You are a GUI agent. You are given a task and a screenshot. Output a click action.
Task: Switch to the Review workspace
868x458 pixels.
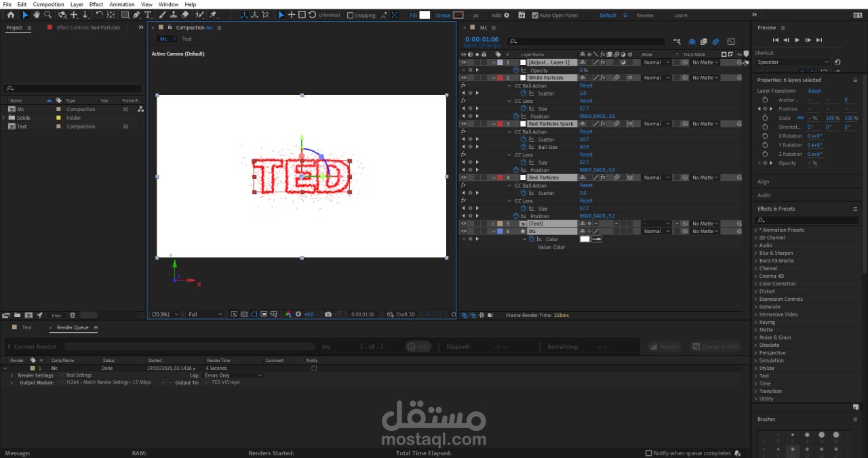pyautogui.click(x=645, y=15)
